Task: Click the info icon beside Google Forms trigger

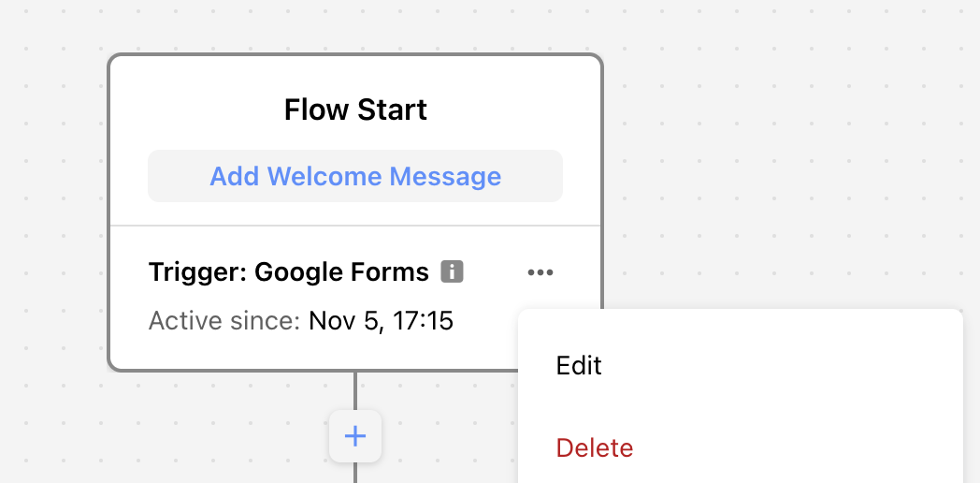Action: (452, 272)
